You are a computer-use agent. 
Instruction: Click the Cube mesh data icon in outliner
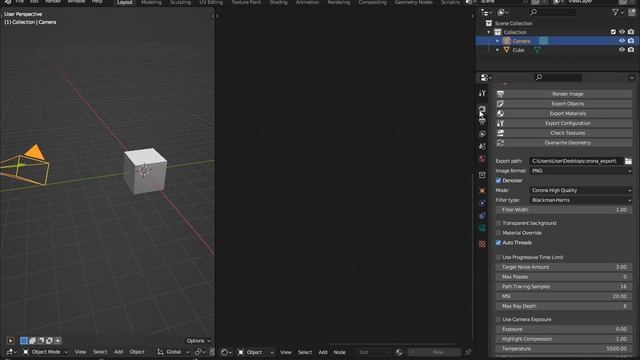pyautogui.click(x=538, y=50)
